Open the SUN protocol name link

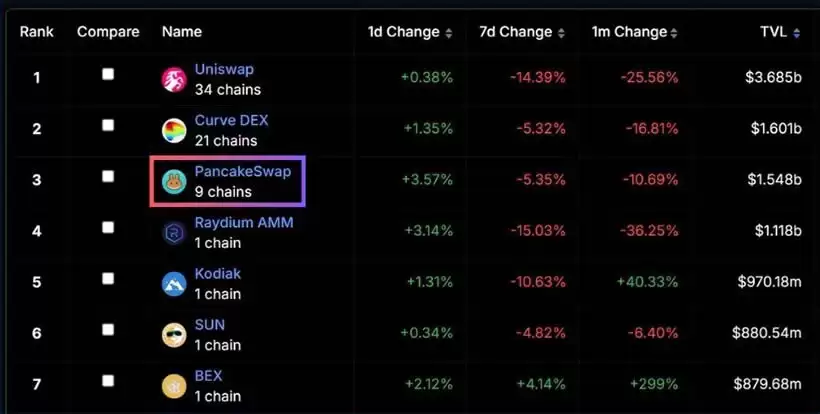(210, 324)
